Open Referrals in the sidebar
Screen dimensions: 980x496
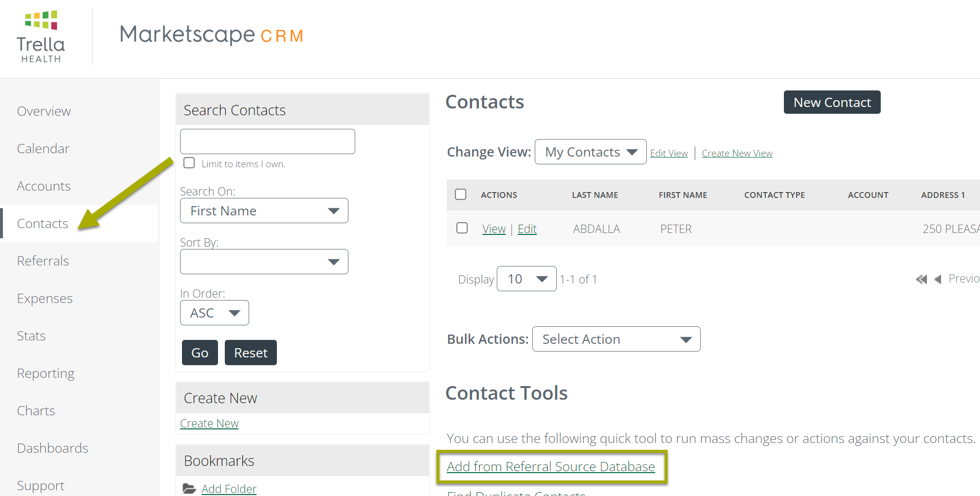tap(43, 261)
